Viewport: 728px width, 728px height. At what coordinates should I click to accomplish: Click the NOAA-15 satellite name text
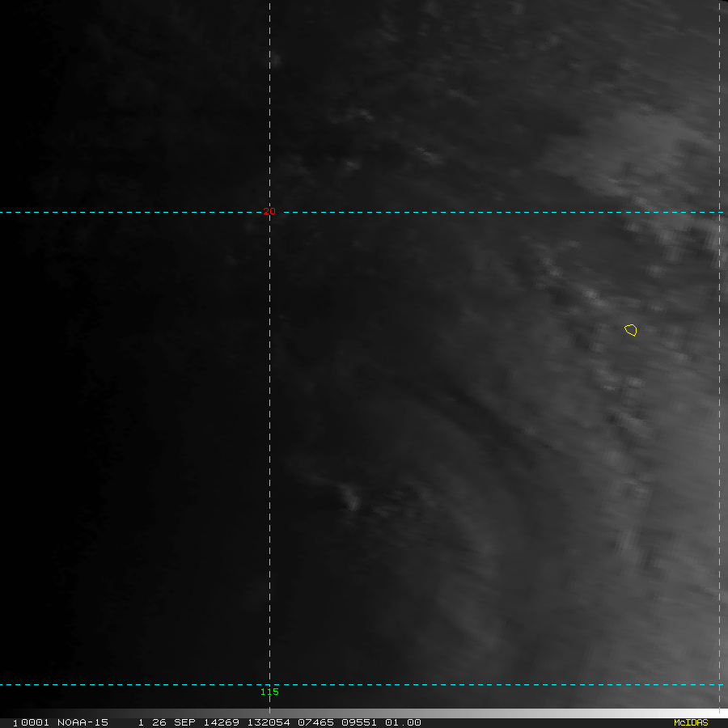coord(83,722)
